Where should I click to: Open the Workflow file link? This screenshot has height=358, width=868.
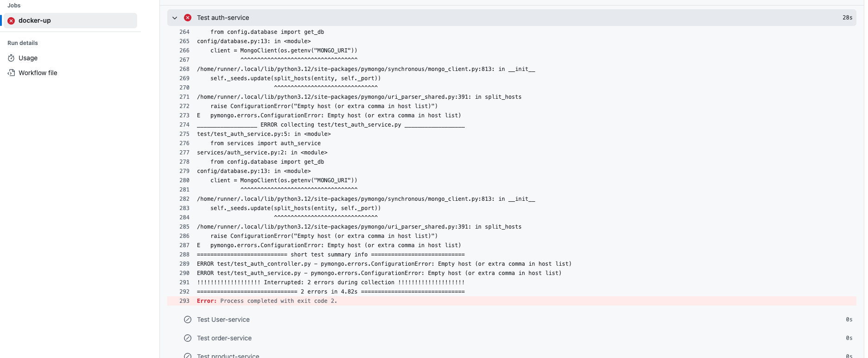pyautogui.click(x=38, y=73)
